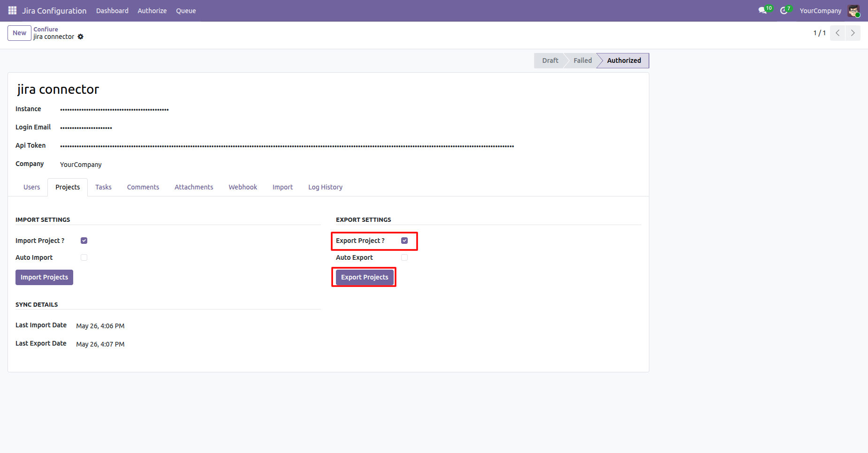Screen dimensions: 868x453
Task: Follow the Confiure breadcrumb link
Action: (46, 29)
